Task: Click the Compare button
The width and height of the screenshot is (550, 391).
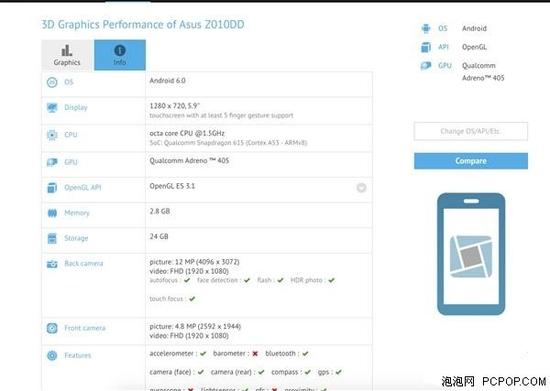Action: click(471, 161)
